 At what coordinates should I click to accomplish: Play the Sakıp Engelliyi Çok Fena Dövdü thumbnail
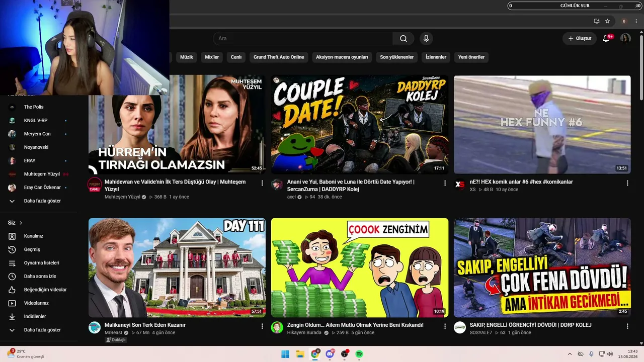(542, 267)
